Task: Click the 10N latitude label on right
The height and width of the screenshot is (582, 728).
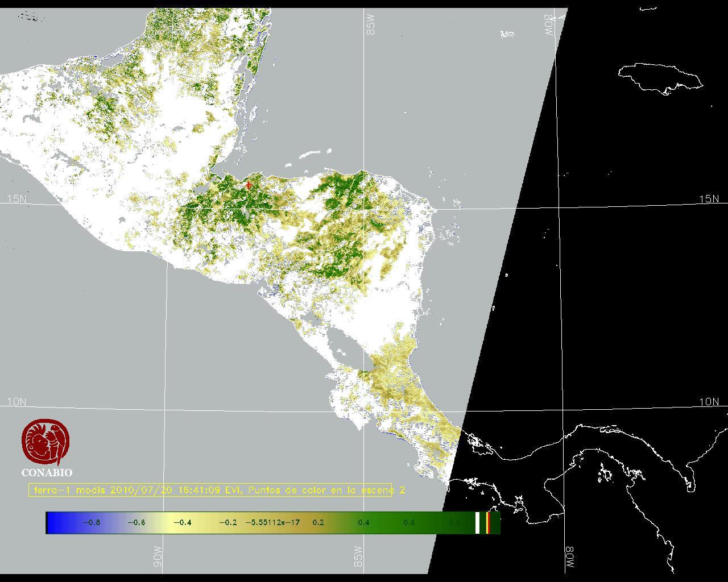Action: (709, 402)
